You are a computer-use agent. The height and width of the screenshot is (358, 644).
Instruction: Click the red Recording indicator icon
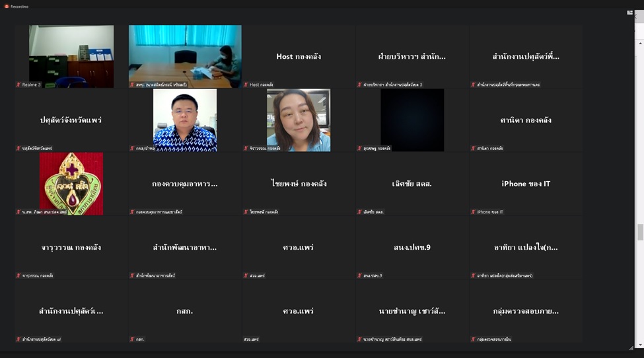point(7,6)
